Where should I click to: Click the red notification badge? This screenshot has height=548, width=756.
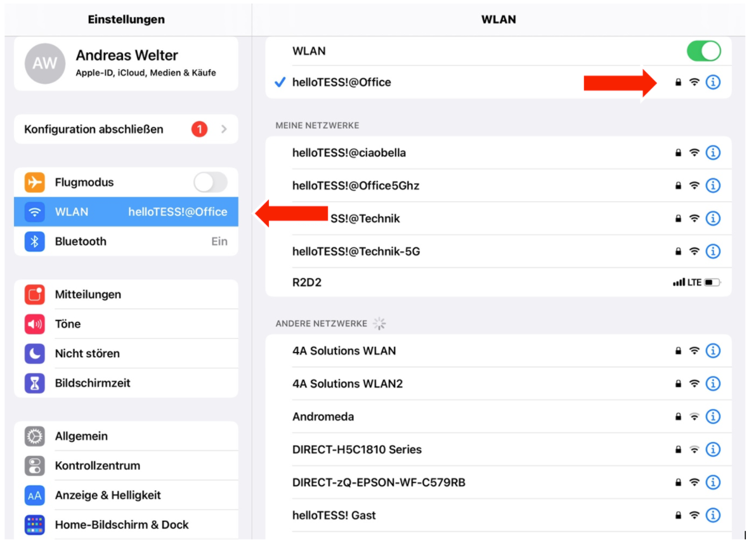199,129
